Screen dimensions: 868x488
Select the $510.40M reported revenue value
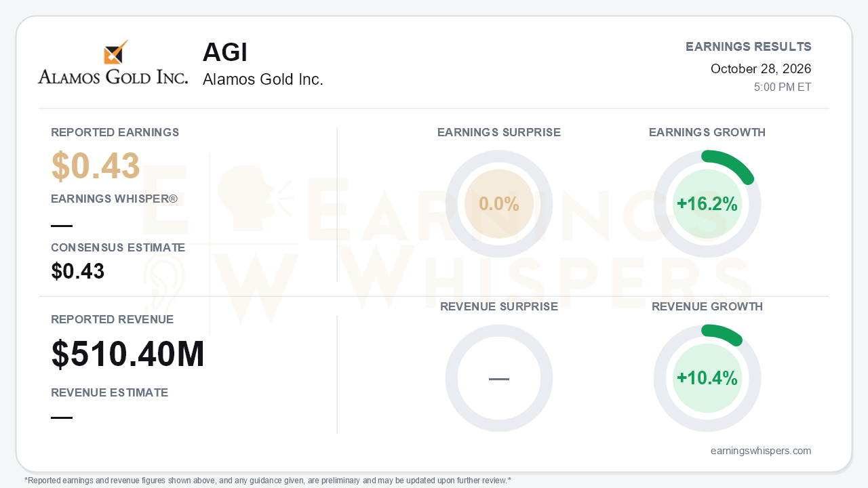click(x=128, y=354)
